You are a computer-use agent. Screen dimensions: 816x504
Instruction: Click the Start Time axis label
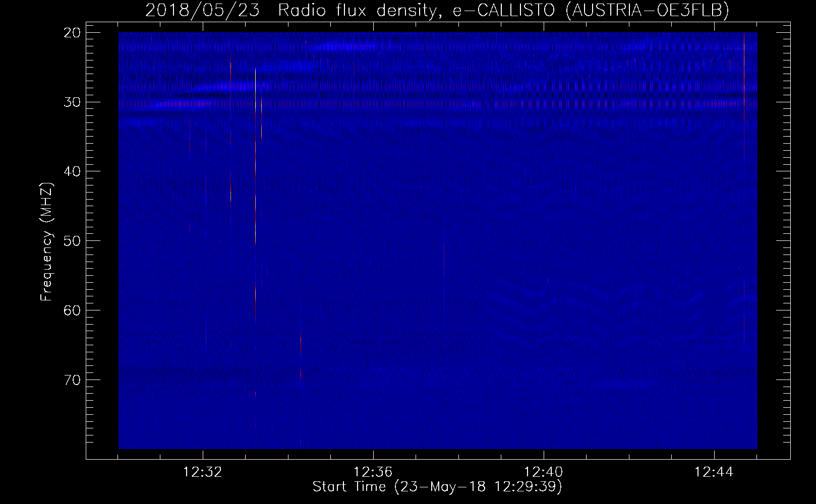point(437,487)
